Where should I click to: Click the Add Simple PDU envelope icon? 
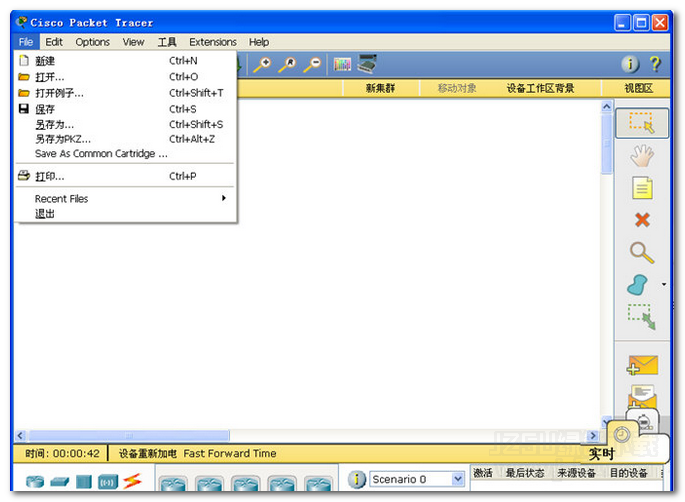(x=642, y=365)
